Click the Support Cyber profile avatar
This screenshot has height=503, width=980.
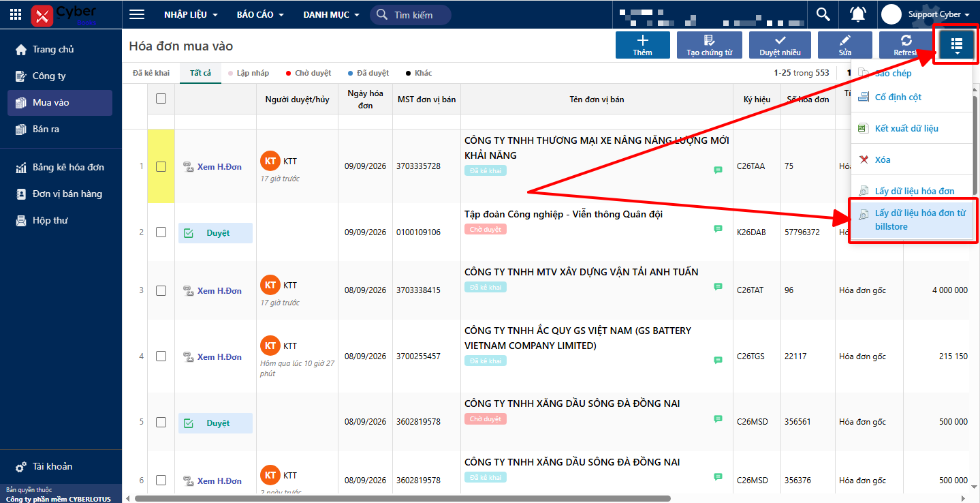(891, 14)
